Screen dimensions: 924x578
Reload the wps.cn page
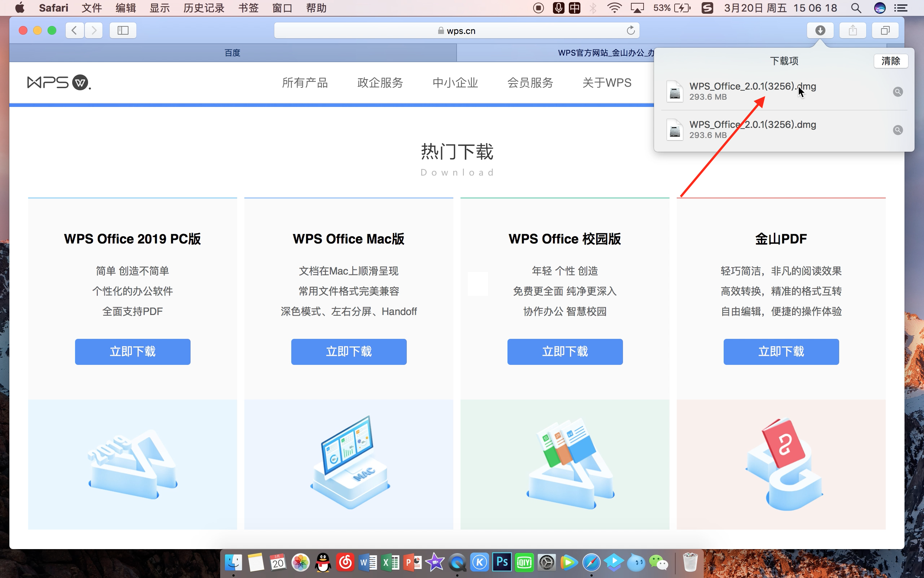pos(631,30)
